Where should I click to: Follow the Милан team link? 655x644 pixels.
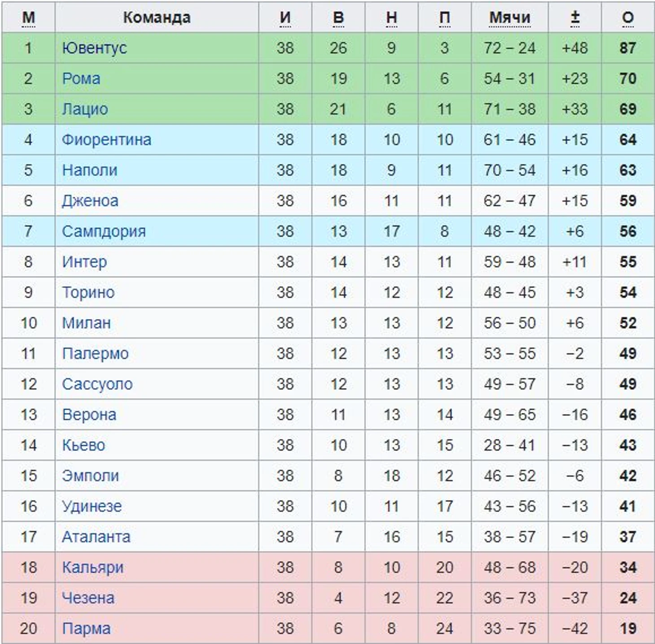click(86, 323)
